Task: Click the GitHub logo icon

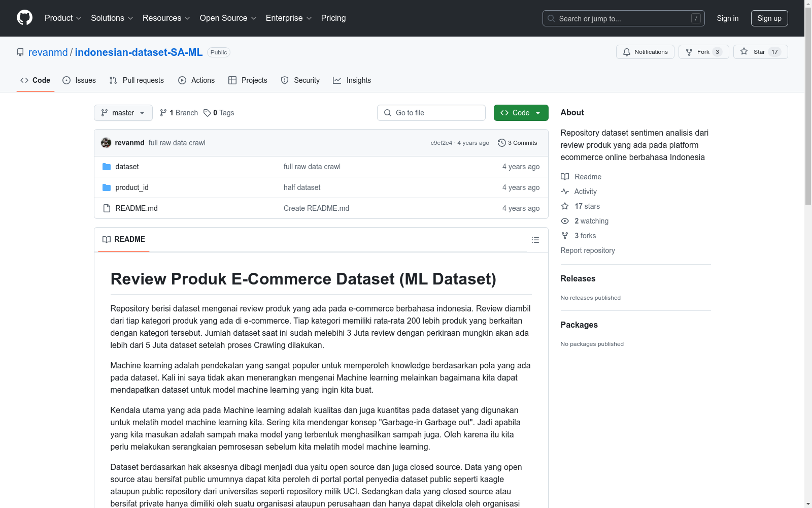Action: point(24,17)
